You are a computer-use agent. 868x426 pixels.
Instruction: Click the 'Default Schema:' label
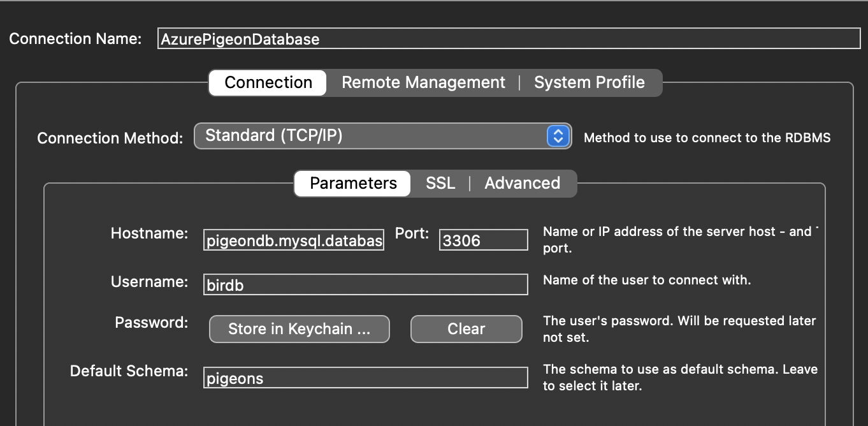129,371
